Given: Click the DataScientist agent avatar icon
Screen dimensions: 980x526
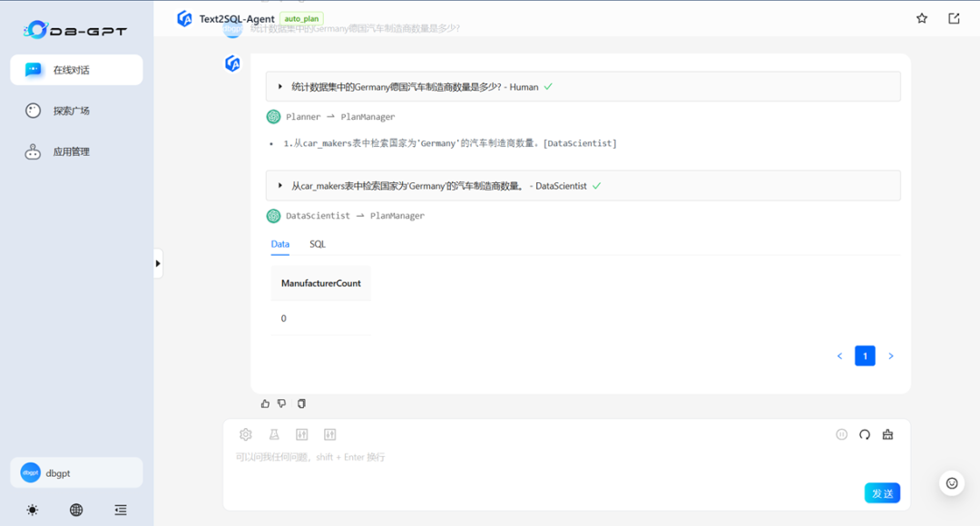Looking at the screenshot, I should (x=274, y=216).
